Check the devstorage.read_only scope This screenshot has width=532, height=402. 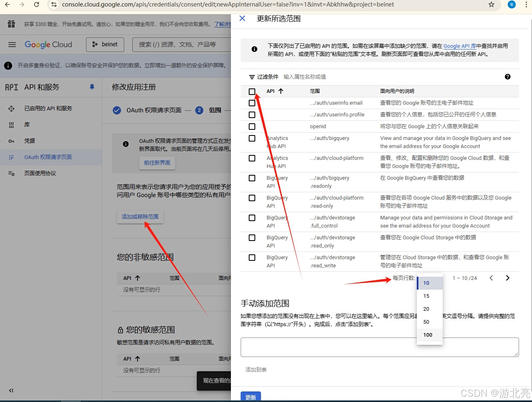252,238
